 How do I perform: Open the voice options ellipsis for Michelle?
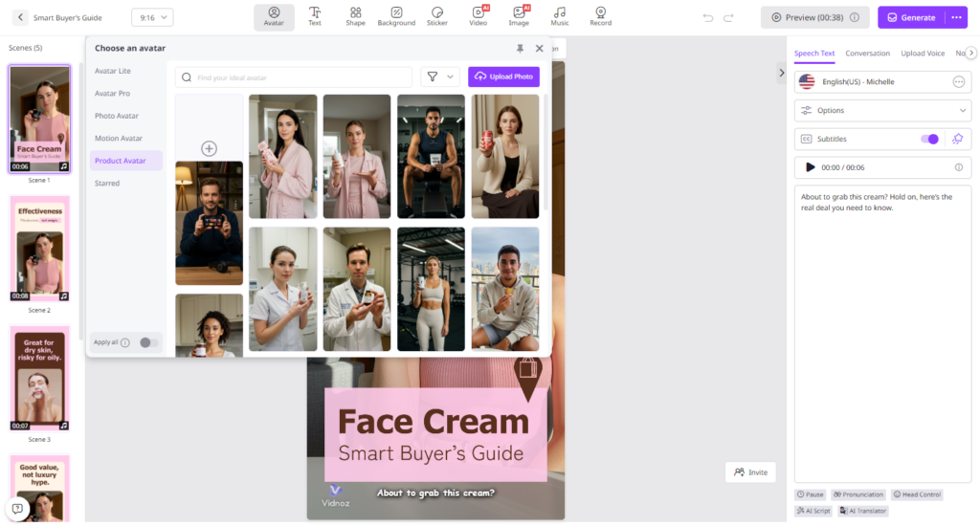tap(958, 82)
